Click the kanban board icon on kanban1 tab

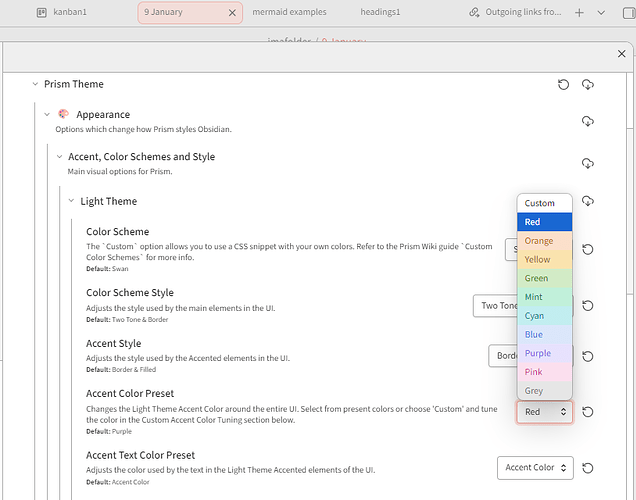41,13
